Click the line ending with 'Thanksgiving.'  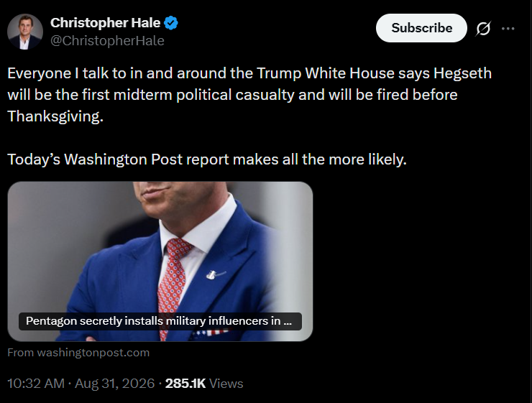point(55,116)
